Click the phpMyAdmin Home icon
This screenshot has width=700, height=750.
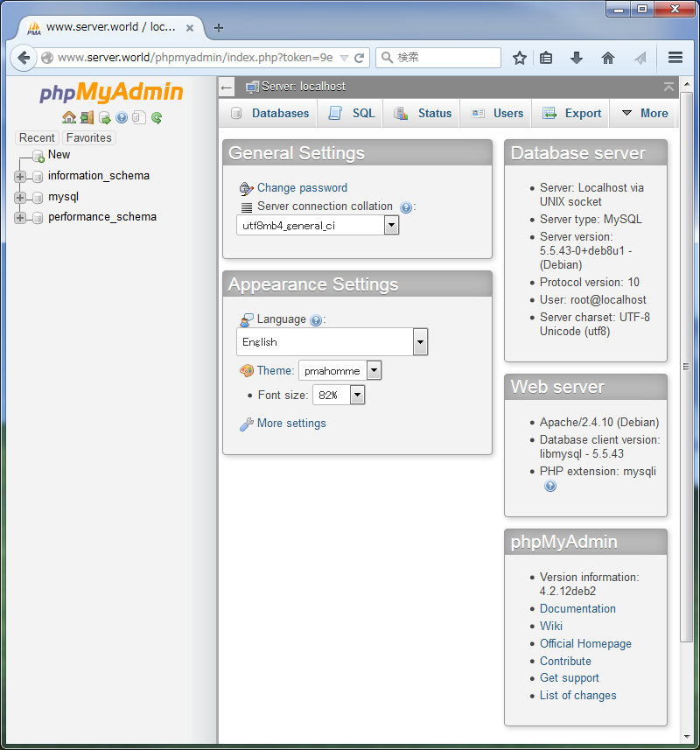69,117
